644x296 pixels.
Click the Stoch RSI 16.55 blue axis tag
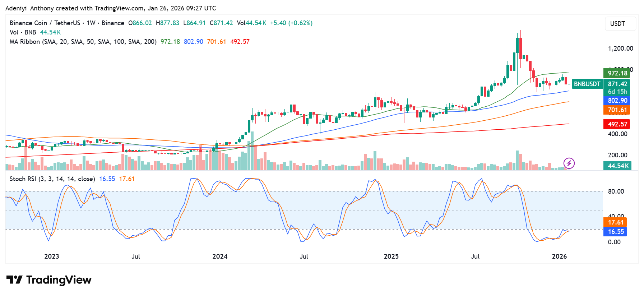(615, 232)
